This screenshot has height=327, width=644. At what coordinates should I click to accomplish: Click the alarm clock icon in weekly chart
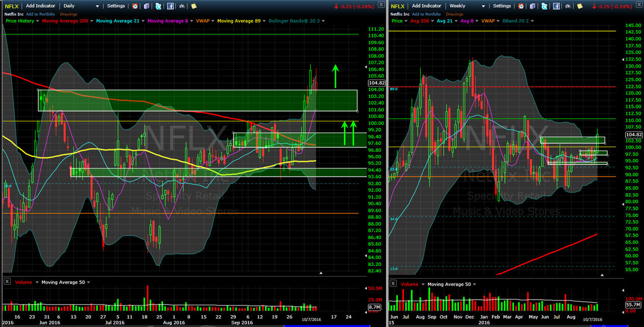[x=520, y=6]
